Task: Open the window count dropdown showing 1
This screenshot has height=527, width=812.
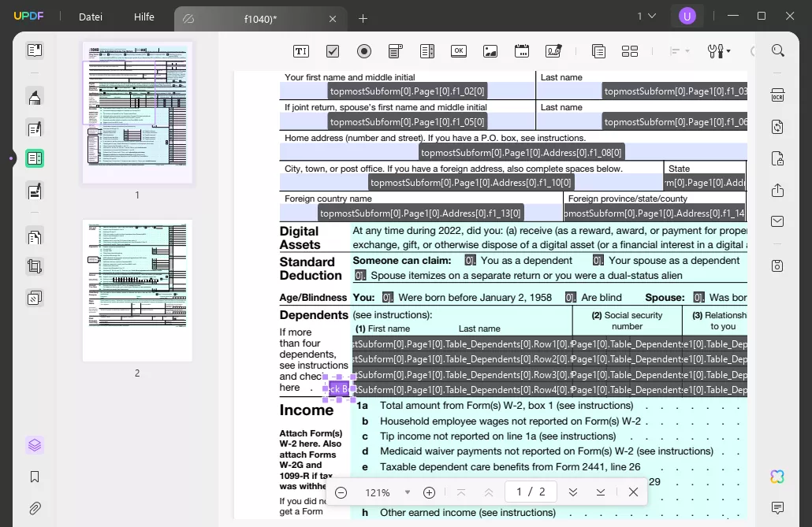Action: 646,16
